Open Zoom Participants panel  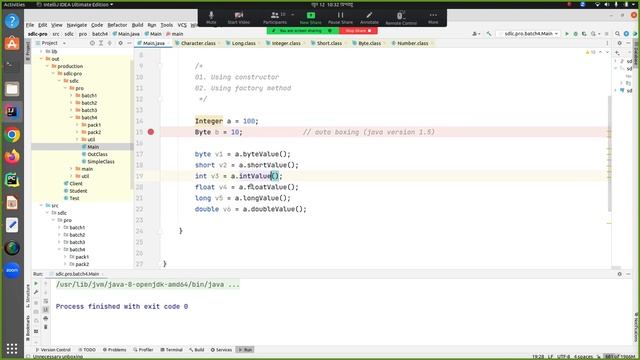pos(275,18)
